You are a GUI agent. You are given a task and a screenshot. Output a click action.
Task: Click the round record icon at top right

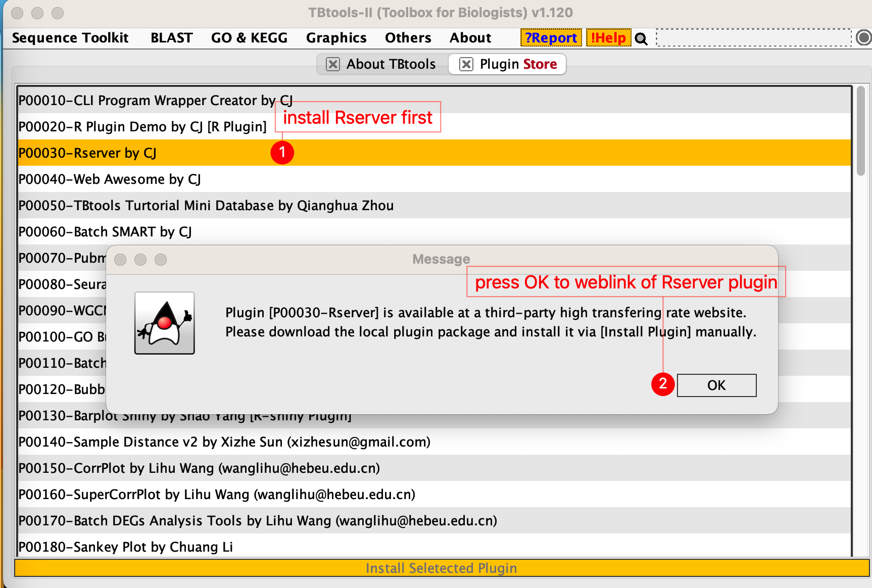tap(864, 38)
